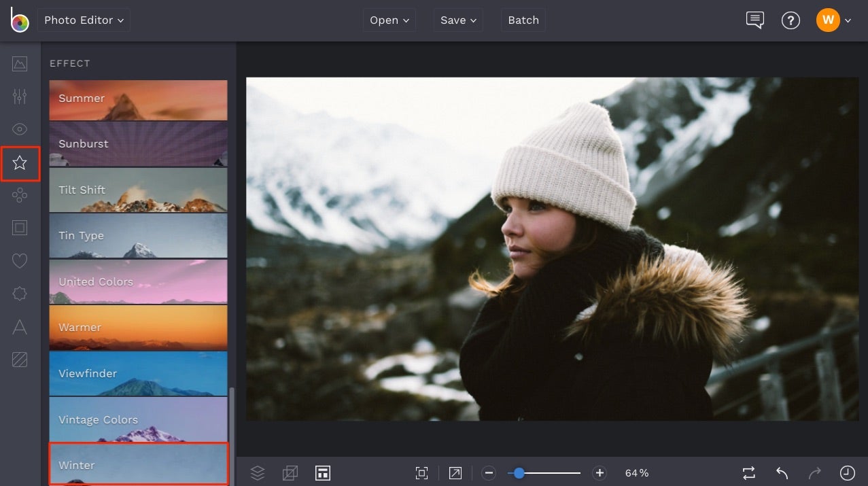The image size is (868, 486).
Task: Open the account avatar menu
Action: (828, 20)
